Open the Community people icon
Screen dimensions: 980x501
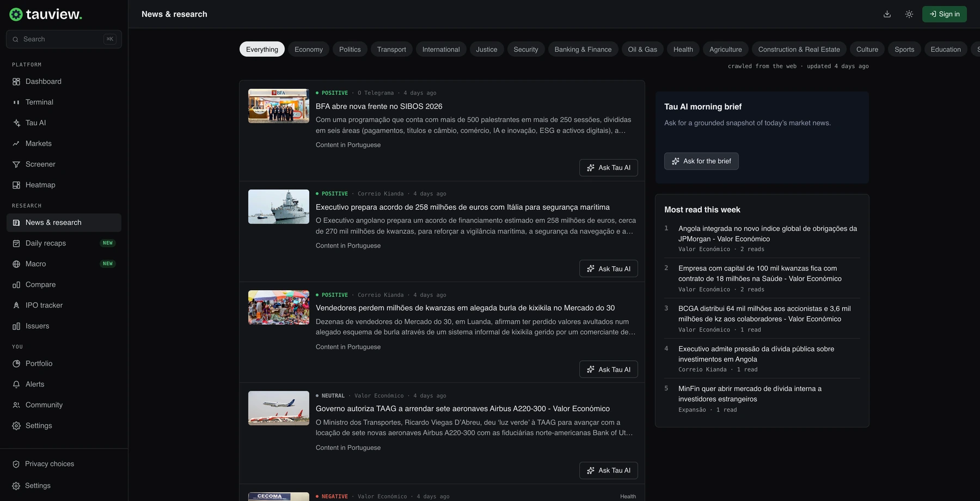(16, 405)
